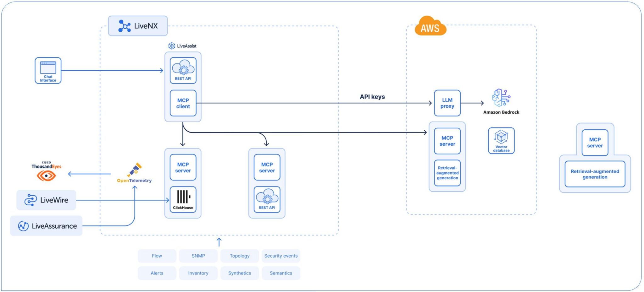
Task: Select the SNMP data tag
Action: point(198,256)
